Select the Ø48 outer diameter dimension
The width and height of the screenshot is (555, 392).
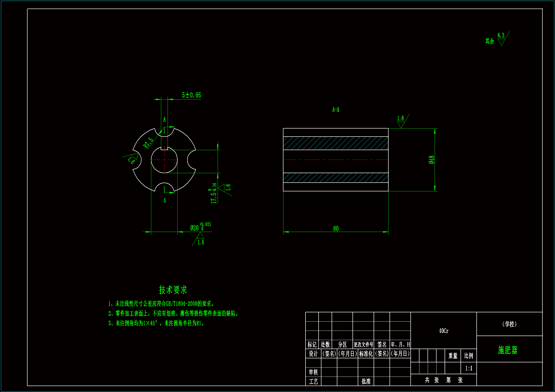pos(432,160)
